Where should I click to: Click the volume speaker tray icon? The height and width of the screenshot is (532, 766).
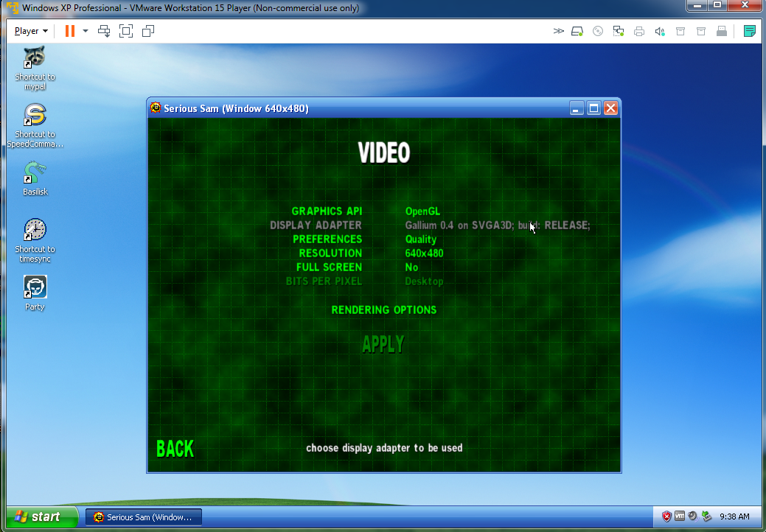692,516
